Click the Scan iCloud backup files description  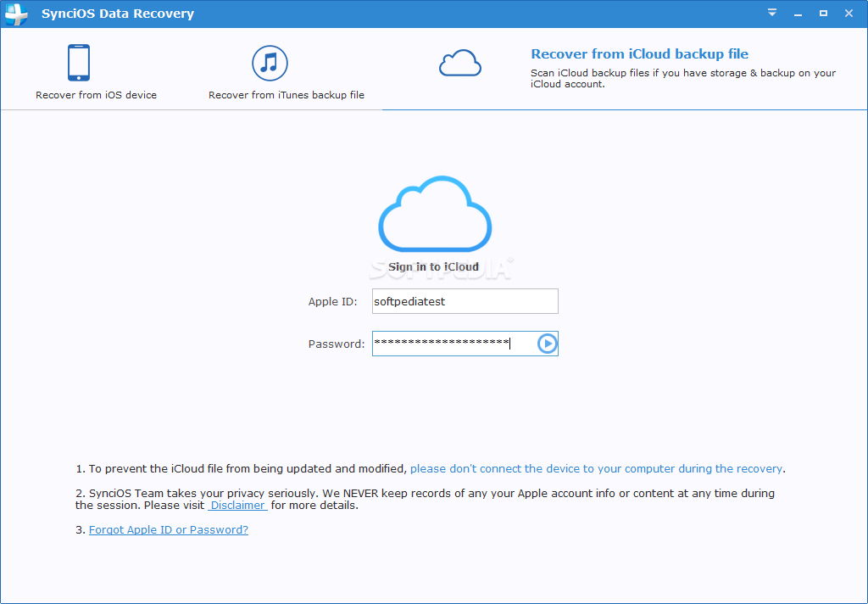pyautogui.click(x=683, y=78)
